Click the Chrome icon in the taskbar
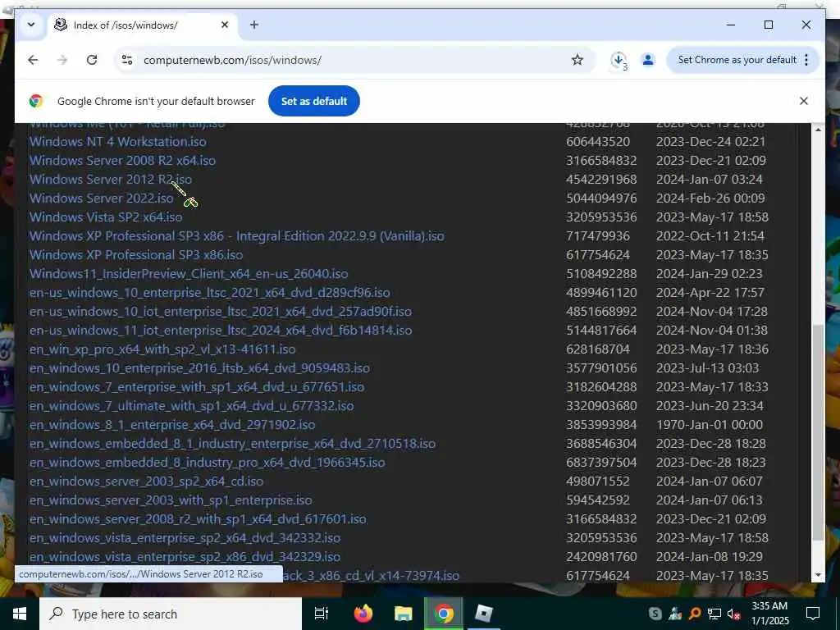Screen dimensions: 840x630 [444, 614]
